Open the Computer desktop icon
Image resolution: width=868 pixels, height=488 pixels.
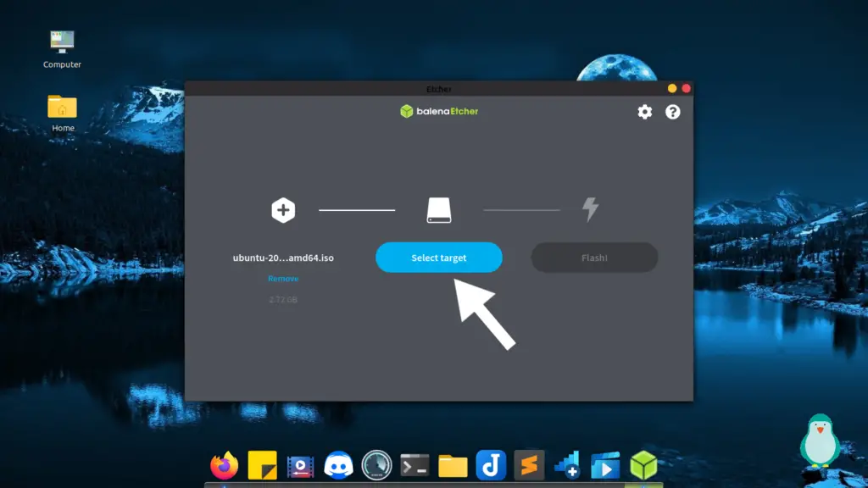tap(62, 49)
